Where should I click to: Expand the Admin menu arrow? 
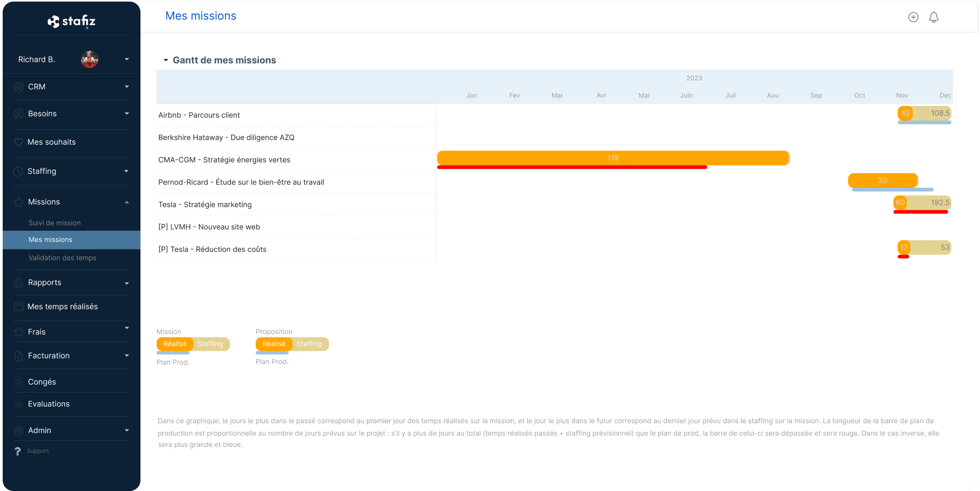click(127, 430)
